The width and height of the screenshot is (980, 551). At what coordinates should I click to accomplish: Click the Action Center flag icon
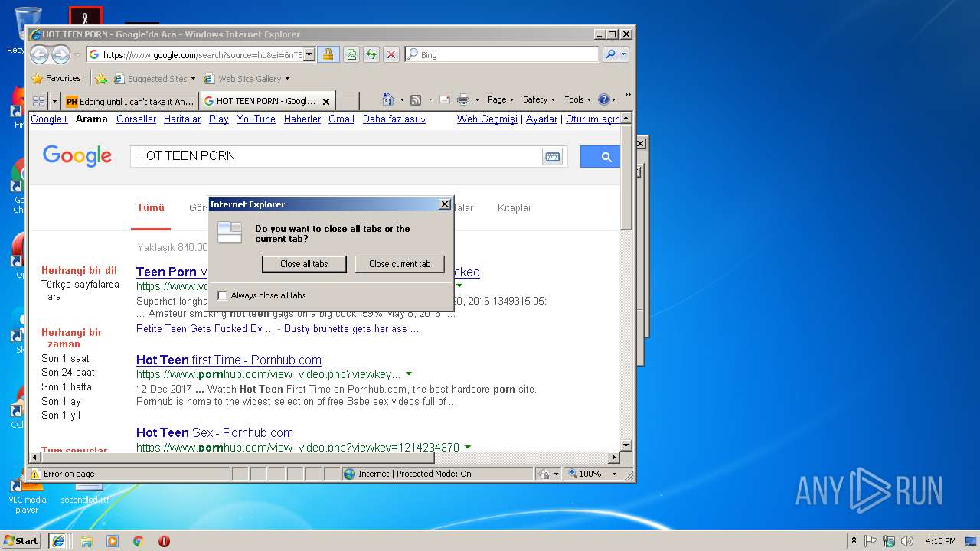(x=871, y=541)
